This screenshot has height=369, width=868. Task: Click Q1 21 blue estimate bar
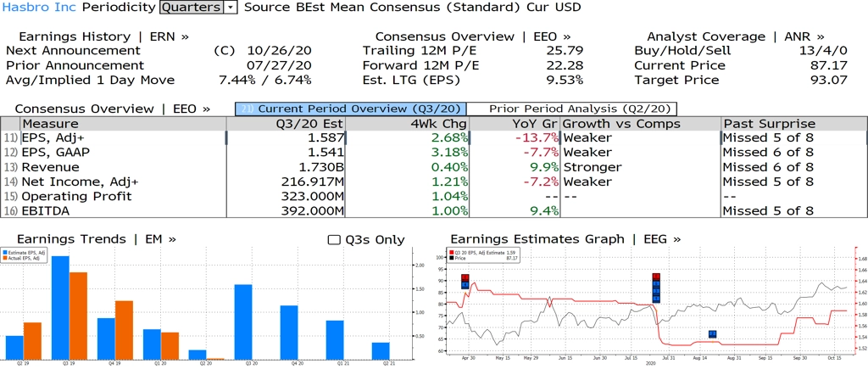pyautogui.click(x=334, y=340)
